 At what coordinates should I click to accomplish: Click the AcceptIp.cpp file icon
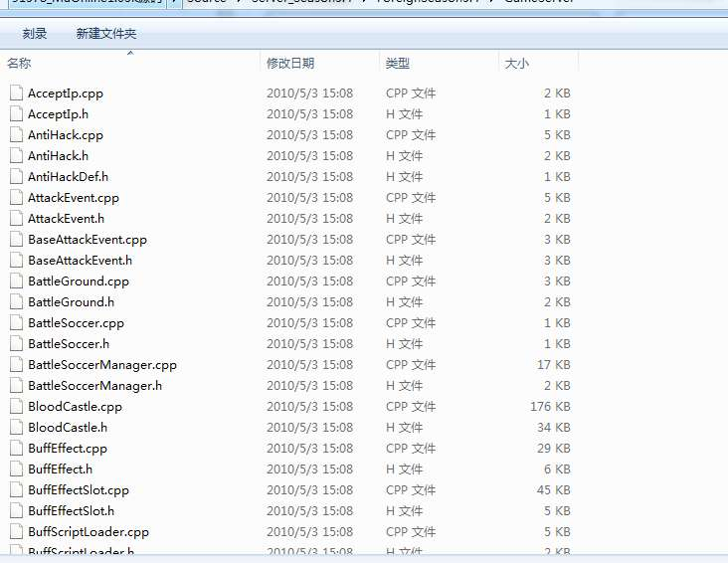[16, 93]
